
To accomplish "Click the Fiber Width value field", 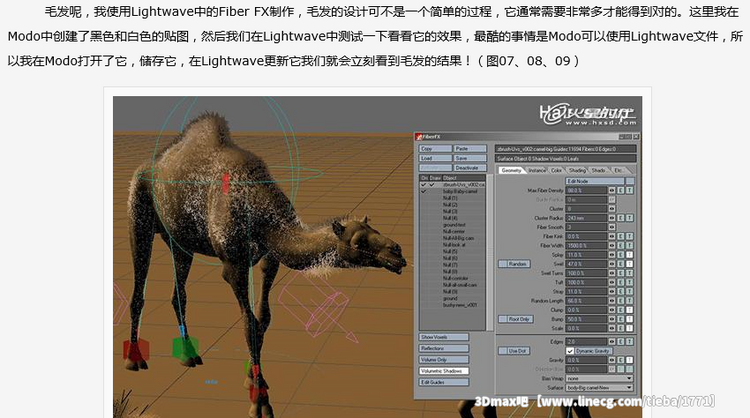I will click(x=586, y=245).
